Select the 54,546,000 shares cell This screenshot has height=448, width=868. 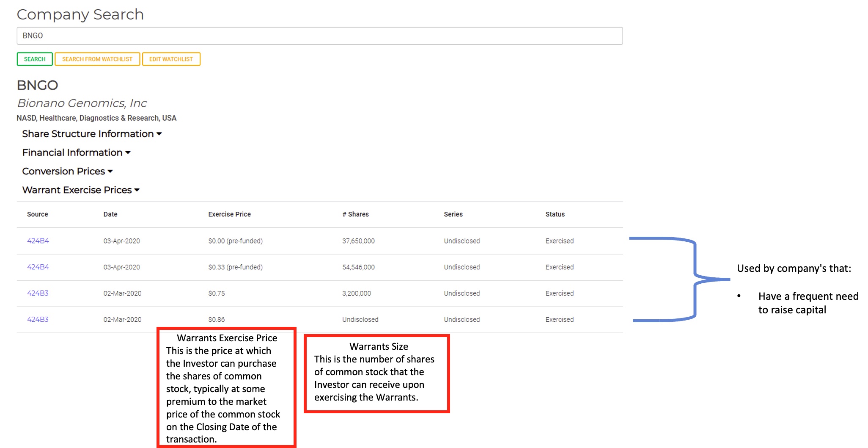358,267
